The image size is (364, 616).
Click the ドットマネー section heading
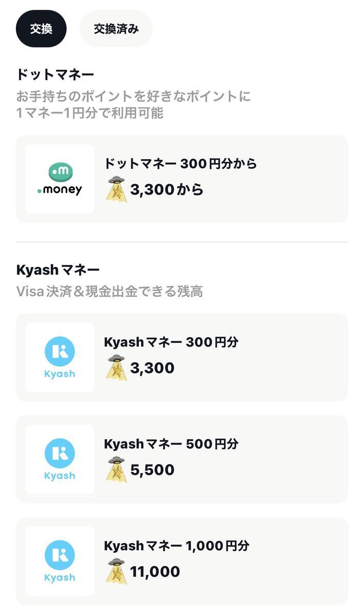tap(55, 75)
